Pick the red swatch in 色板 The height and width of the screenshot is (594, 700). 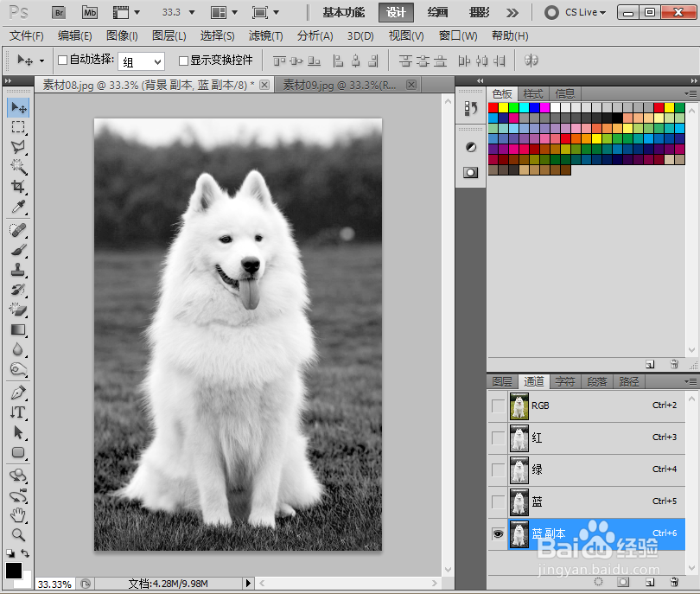[x=493, y=107]
